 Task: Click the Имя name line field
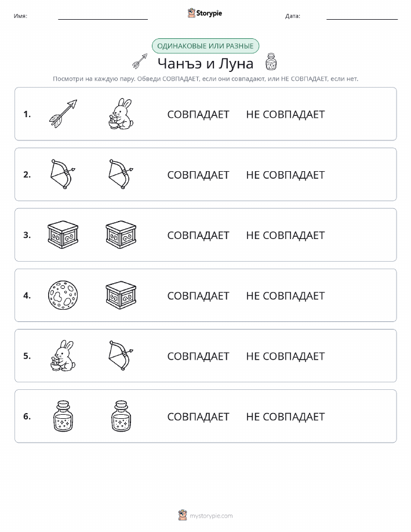103,16
